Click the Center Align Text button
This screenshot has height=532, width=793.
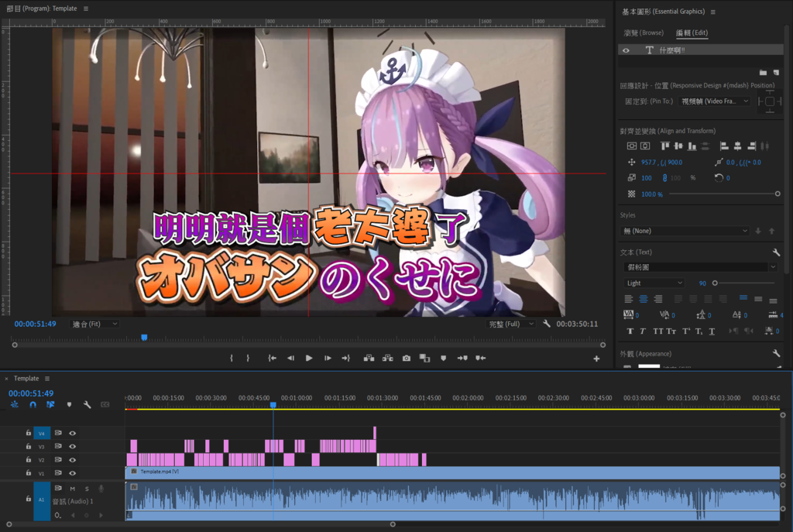point(644,300)
